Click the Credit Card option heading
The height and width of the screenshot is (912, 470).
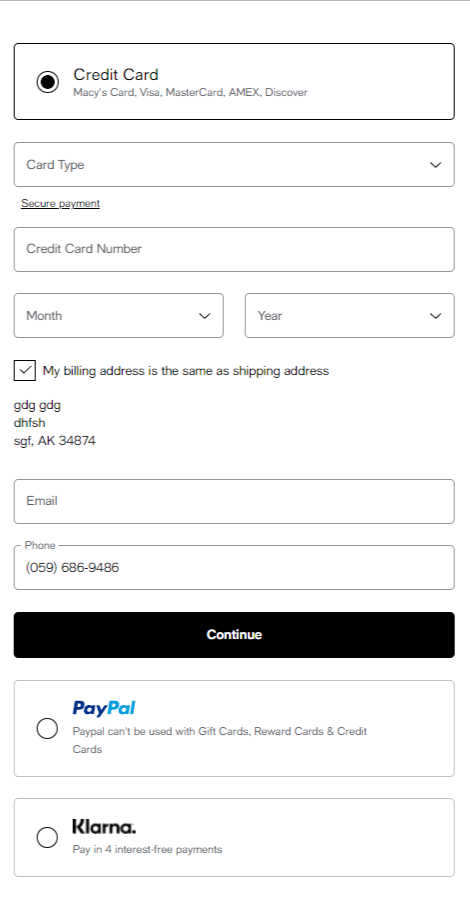click(x=116, y=74)
